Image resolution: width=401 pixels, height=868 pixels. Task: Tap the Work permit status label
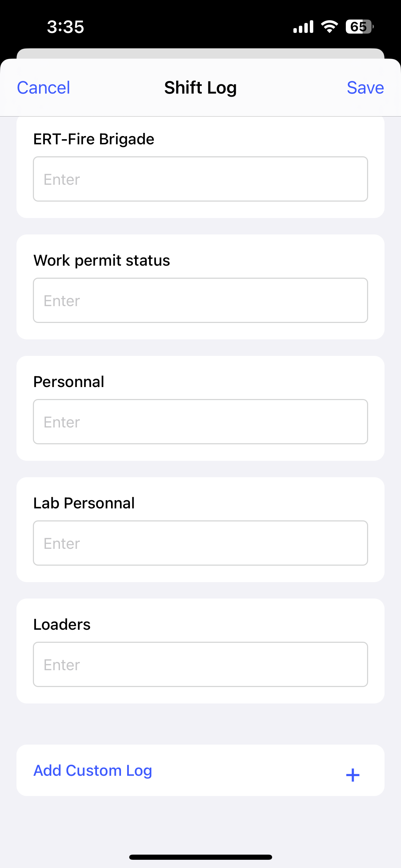pyautogui.click(x=101, y=261)
